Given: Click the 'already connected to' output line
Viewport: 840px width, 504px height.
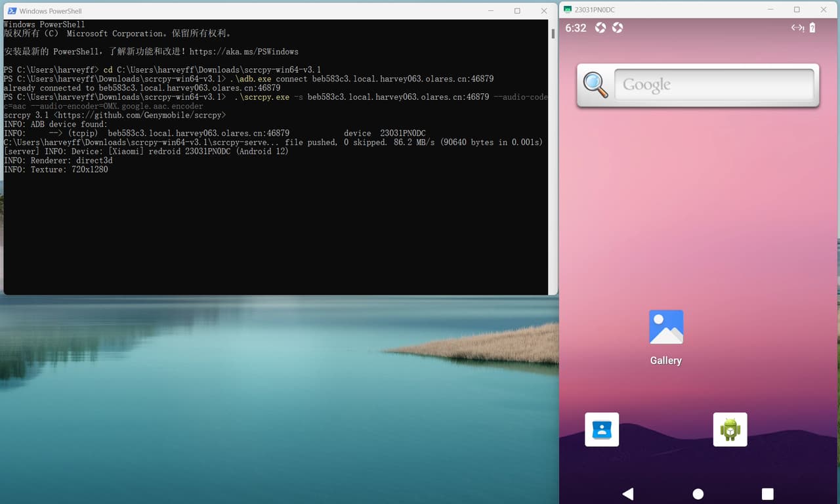Looking at the screenshot, I should coord(142,88).
